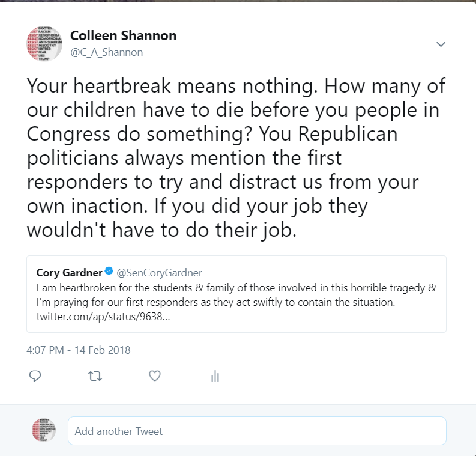Click Cory Gardner's name in quoted tweet

pos(69,273)
